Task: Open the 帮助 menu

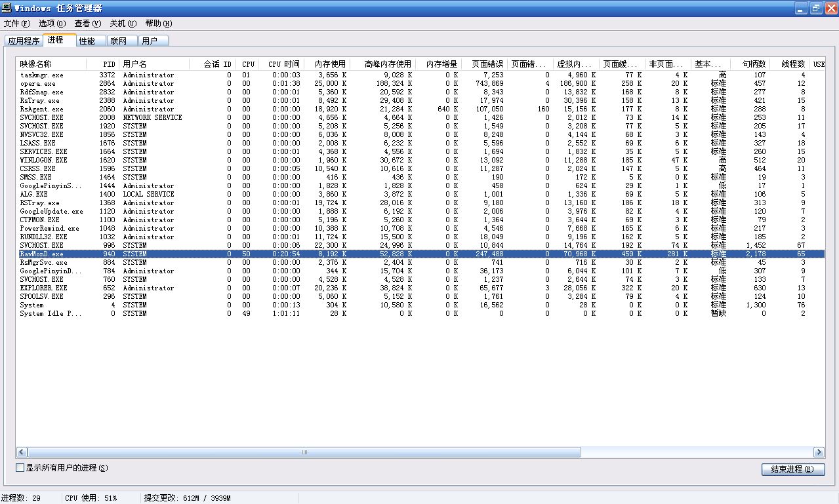Action: (x=158, y=24)
